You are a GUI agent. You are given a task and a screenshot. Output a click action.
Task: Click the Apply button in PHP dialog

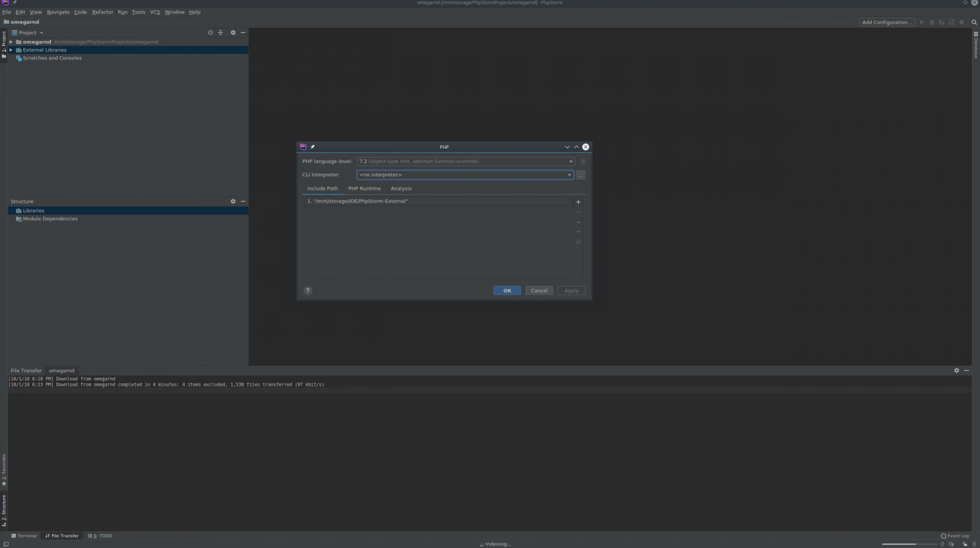click(x=571, y=291)
